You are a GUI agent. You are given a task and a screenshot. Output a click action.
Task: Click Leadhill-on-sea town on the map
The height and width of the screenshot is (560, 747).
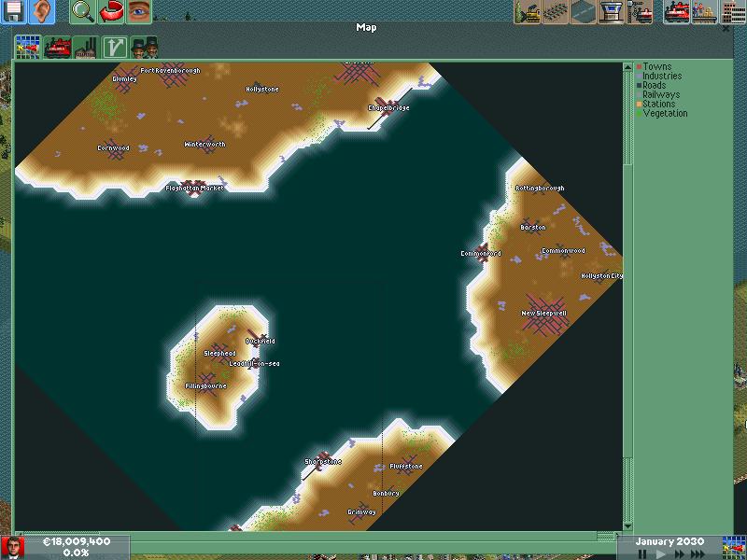click(254, 364)
